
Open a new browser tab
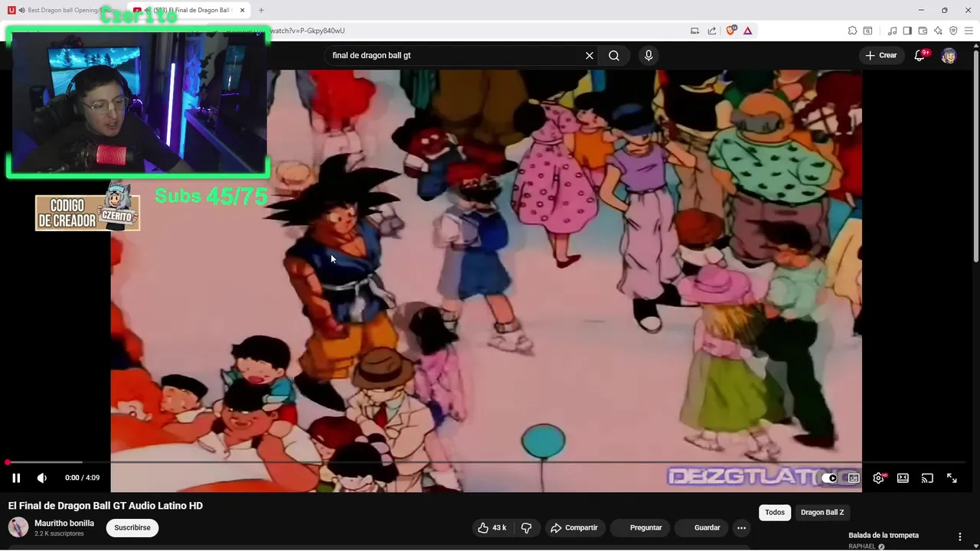point(261,10)
